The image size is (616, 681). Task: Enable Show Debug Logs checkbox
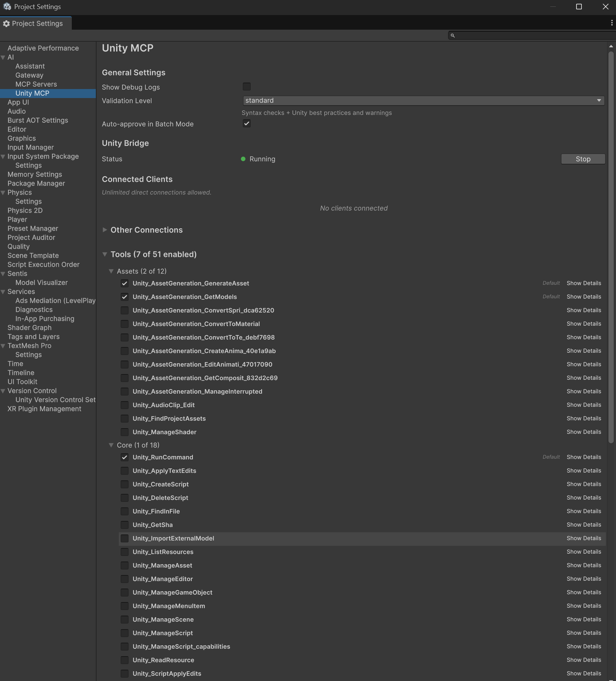point(247,87)
